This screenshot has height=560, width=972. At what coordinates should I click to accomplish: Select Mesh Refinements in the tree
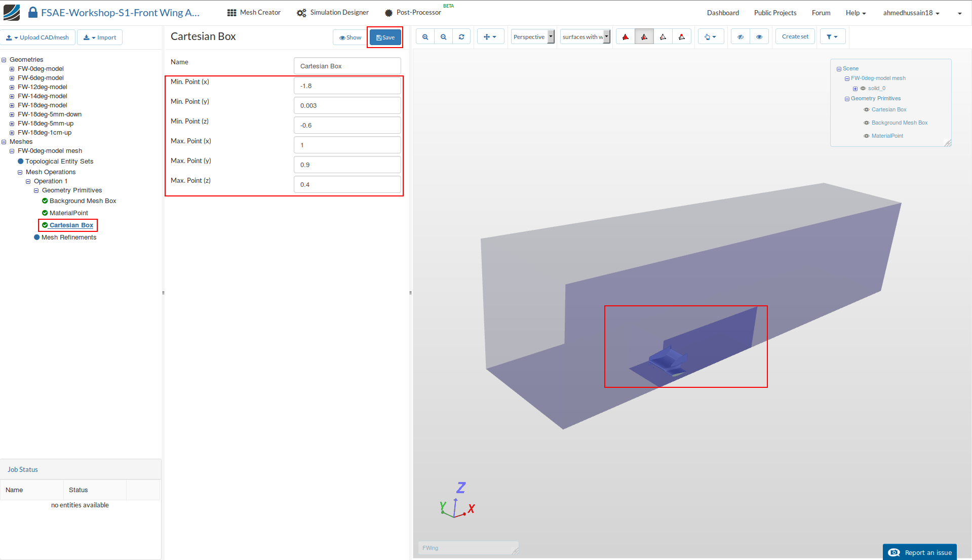tap(68, 237)
